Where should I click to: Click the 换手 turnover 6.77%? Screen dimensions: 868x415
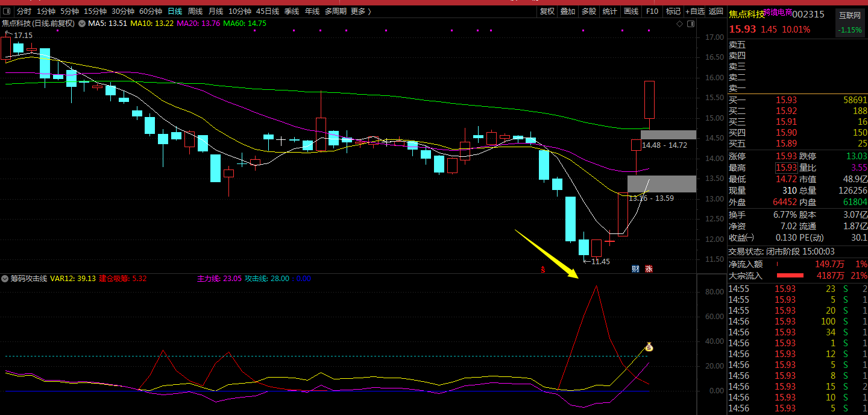(785, 215)
